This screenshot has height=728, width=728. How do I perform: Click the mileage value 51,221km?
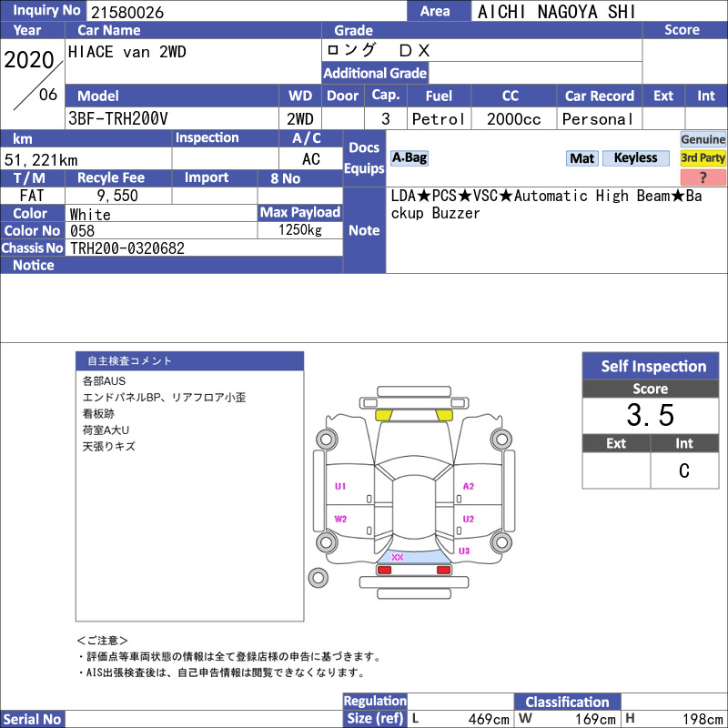(x=41, y=160)
